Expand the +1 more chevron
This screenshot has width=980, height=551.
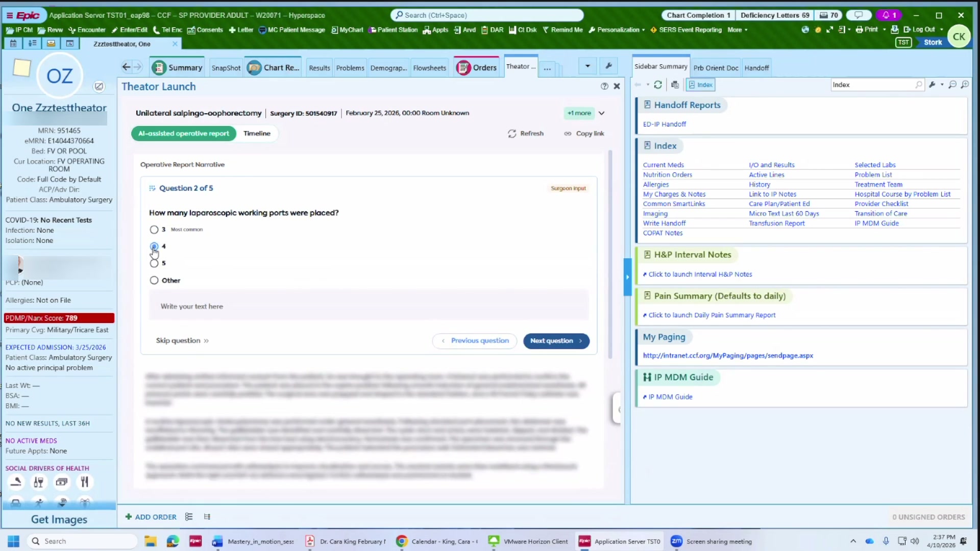point(602,113)
